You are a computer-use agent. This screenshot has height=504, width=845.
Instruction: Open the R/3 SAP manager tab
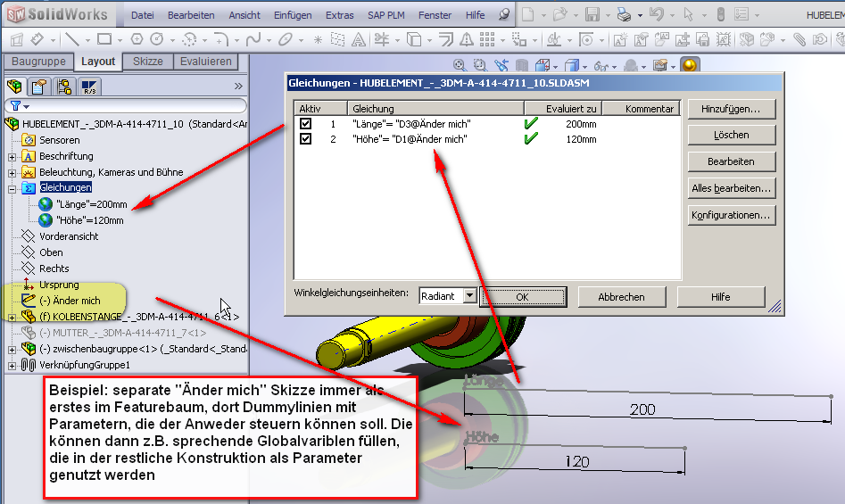click(x=89, y=87)
